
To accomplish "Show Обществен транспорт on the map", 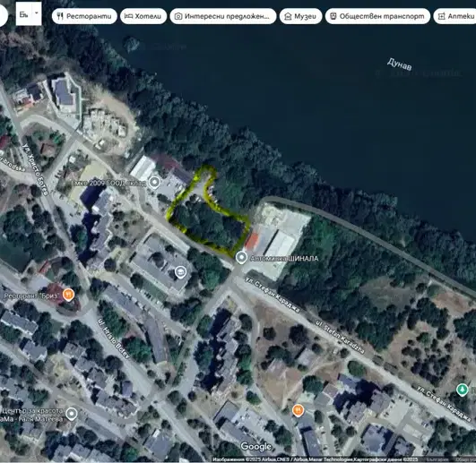I will click(377, 16).
